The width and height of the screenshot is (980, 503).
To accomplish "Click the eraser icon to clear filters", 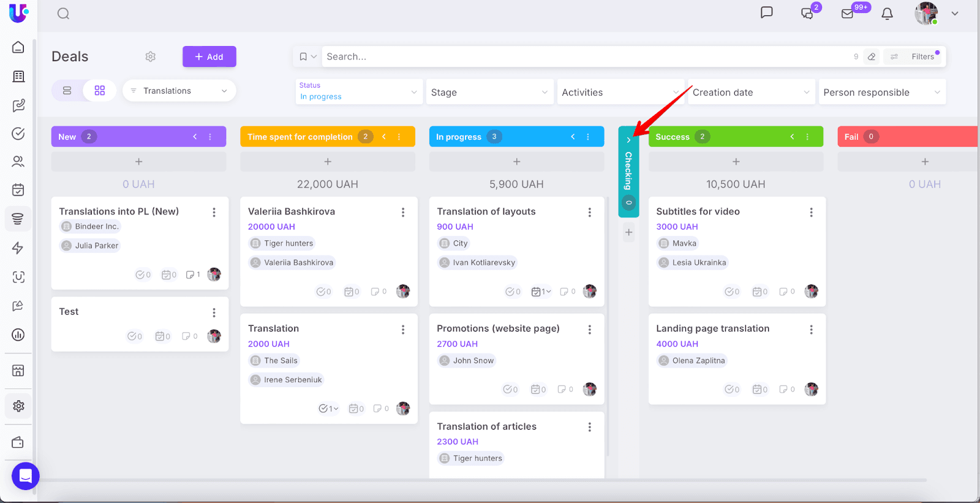I will (x=872, y=56).
